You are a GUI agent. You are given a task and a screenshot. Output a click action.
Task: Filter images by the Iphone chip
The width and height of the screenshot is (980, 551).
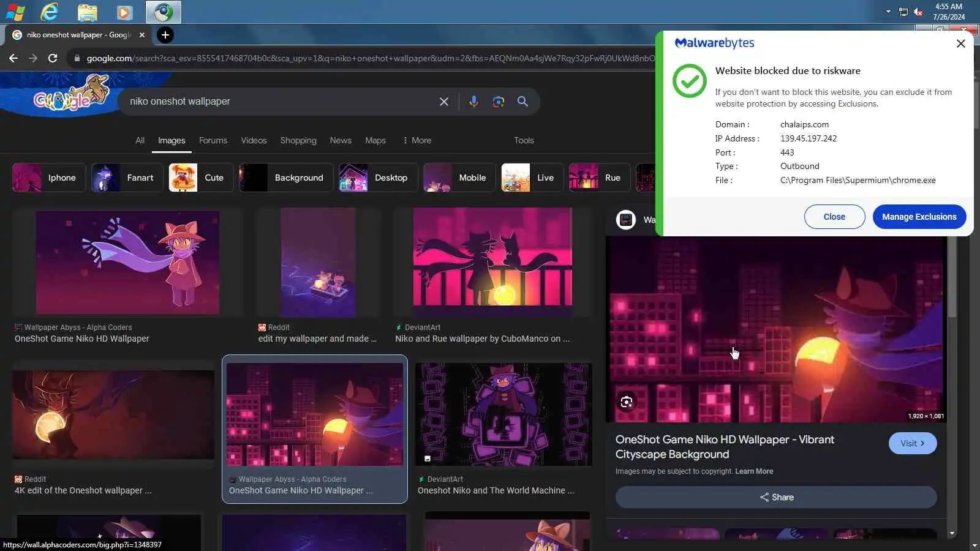[49, 178]
